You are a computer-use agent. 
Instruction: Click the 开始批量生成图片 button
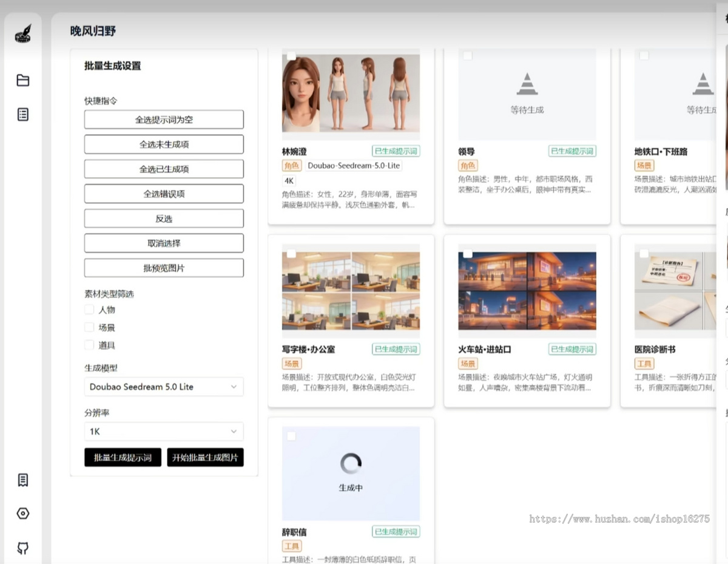(x=205, y=457)
